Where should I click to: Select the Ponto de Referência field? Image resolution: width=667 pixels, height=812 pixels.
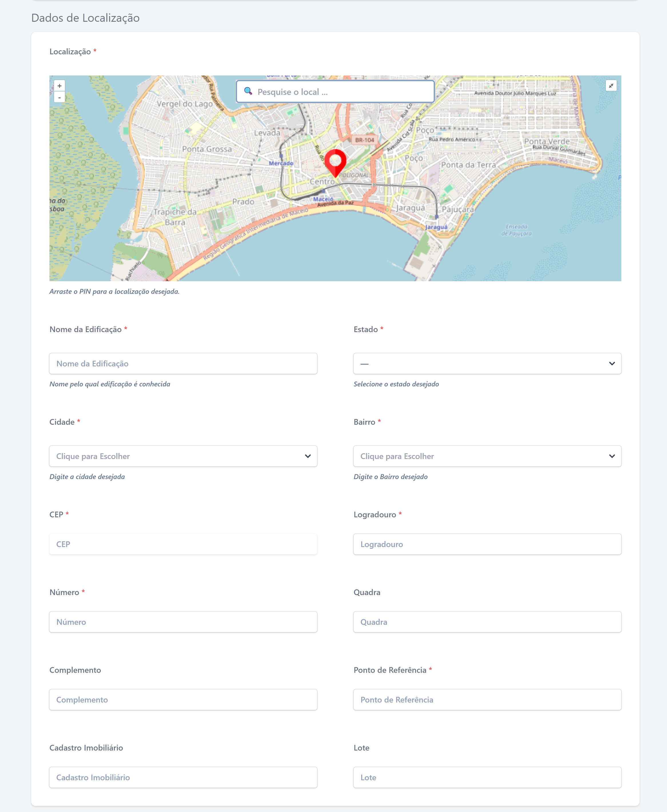click(487, 699)
